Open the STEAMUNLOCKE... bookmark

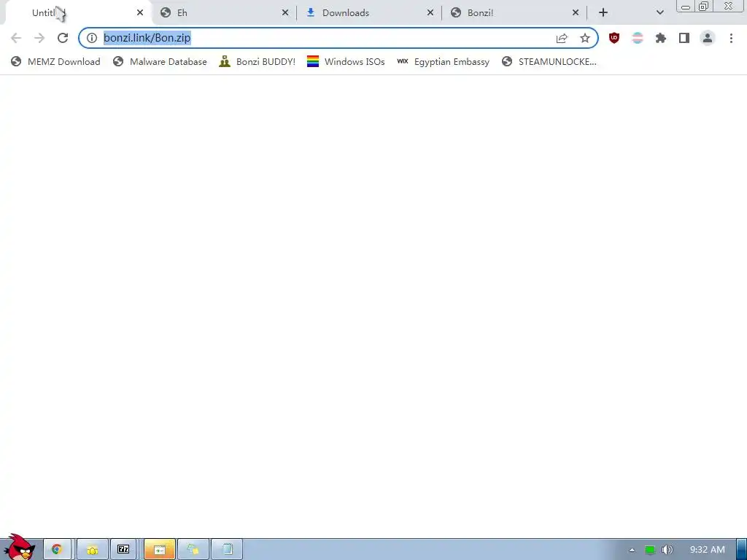549,61
